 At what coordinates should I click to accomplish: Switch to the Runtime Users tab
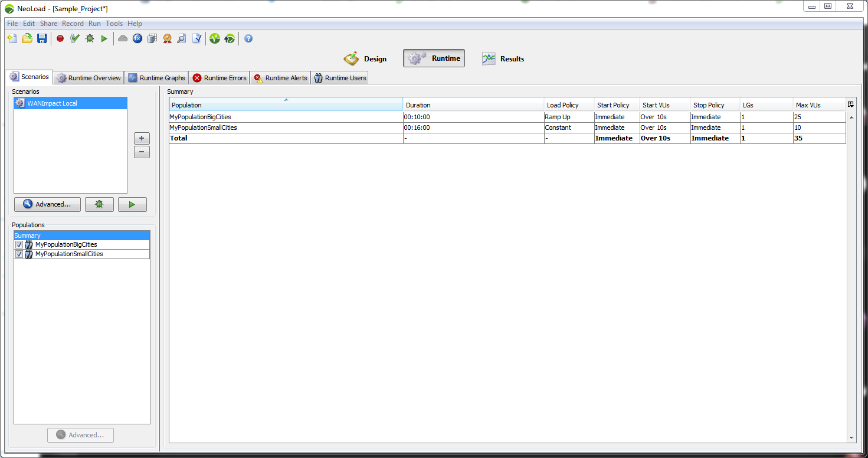click(x=339, y=78)
